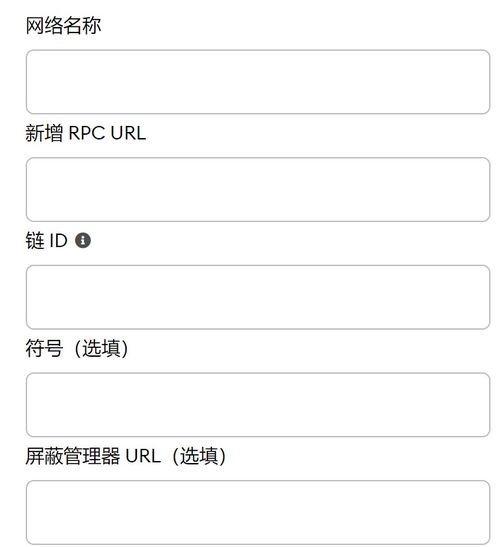
Task: Activate the optional symbol text field
Action: tap(258, 405)
